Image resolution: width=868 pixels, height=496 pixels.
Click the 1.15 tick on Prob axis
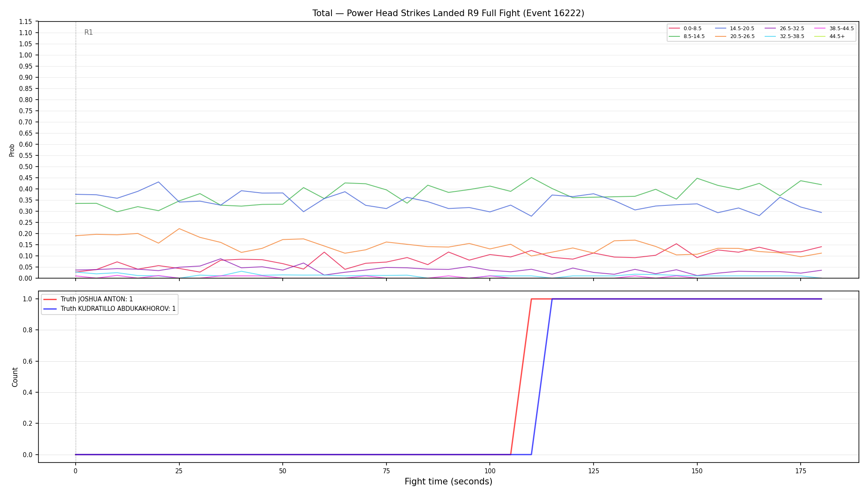(x=25, y=22)
